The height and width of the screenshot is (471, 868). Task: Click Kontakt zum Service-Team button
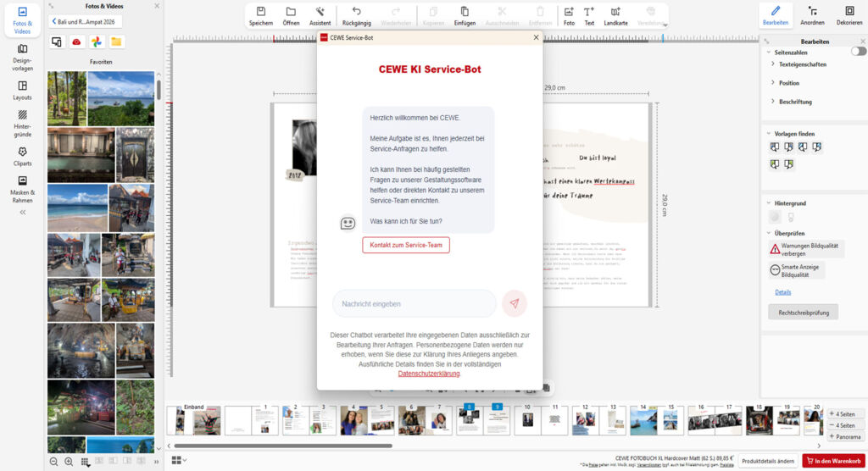coord(406,245)
